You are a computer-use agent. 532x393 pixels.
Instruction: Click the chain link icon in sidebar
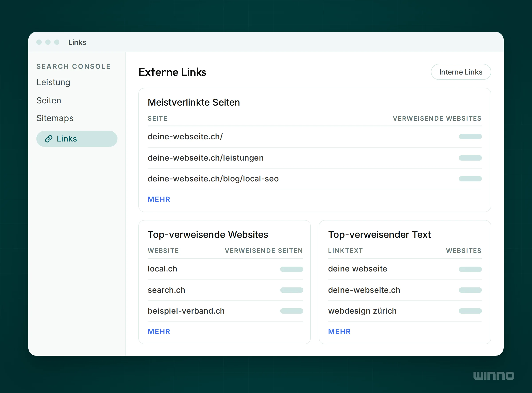(x=49, y=139)
